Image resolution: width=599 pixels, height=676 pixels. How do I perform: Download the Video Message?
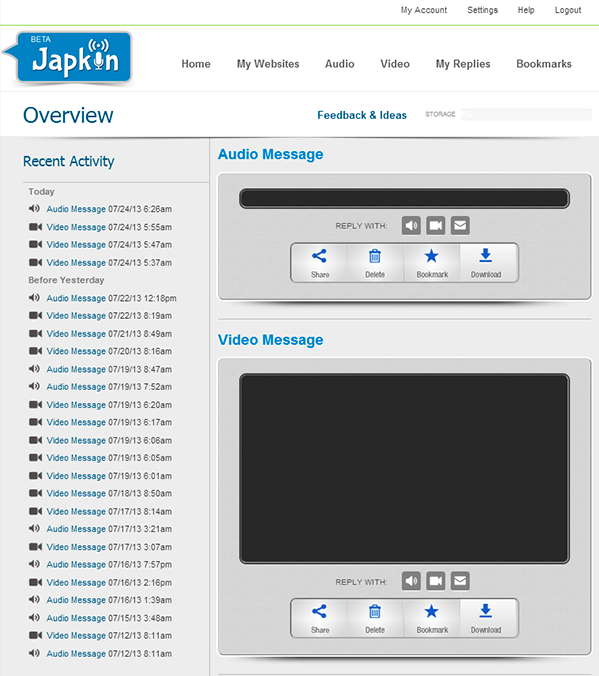tap(486, 618)
